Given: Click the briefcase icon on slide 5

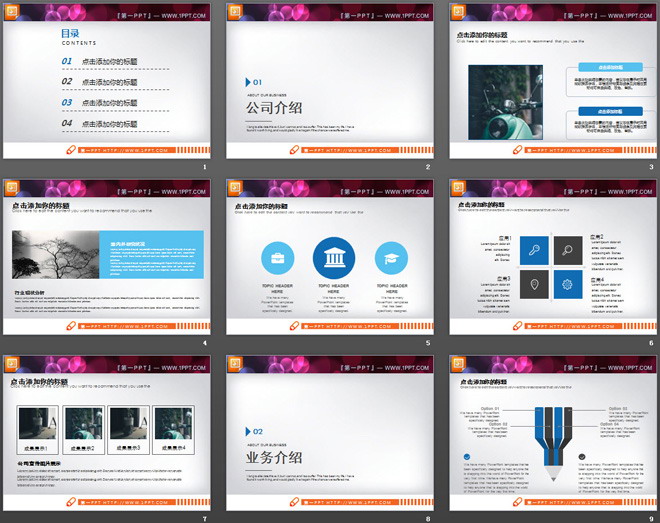Looking at the screenshot, I should pyautogui.click(x=277, y=258).
